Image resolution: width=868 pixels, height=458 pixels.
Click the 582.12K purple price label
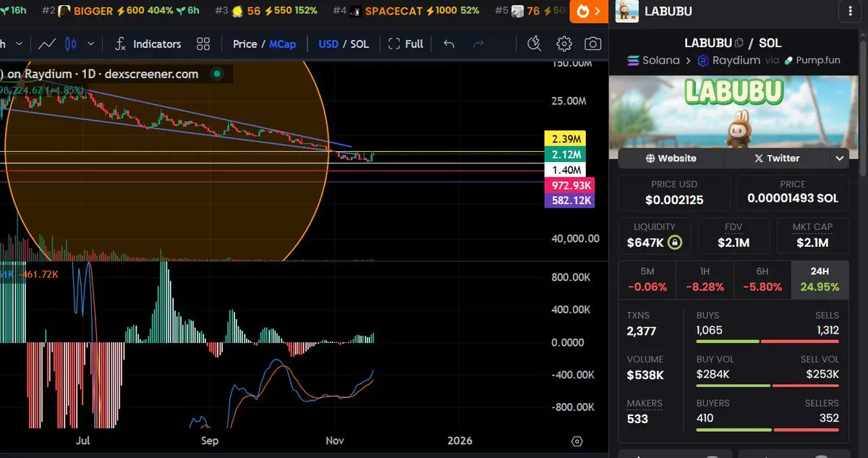coord(569,200)
